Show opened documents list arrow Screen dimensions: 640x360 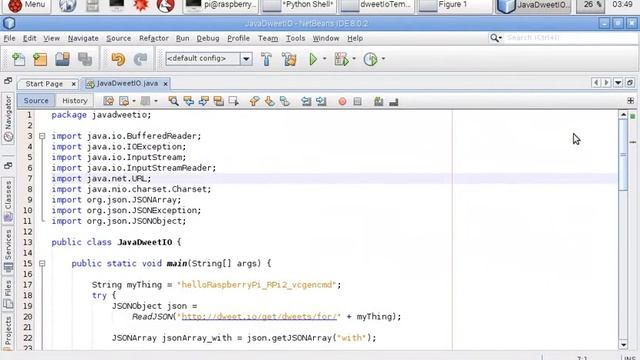[x=618, y=83]
